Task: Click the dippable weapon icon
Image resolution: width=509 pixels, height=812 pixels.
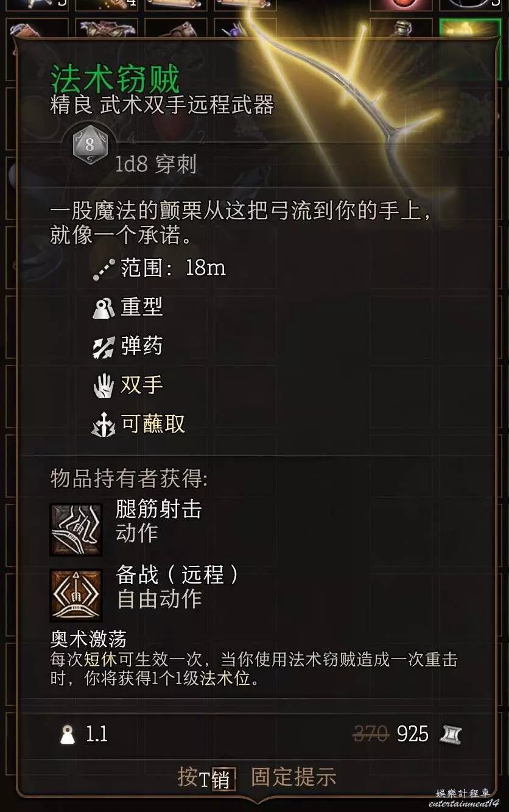Action: point(104,425)
